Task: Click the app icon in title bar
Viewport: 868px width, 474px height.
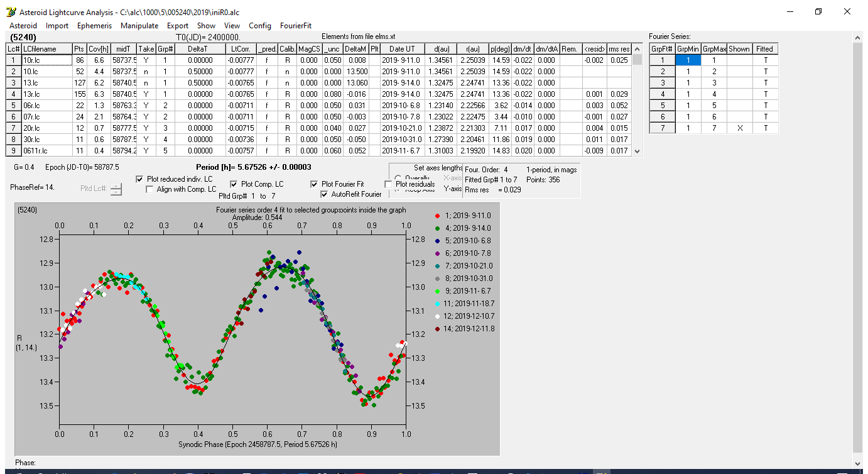Action: tap(11, 12)
